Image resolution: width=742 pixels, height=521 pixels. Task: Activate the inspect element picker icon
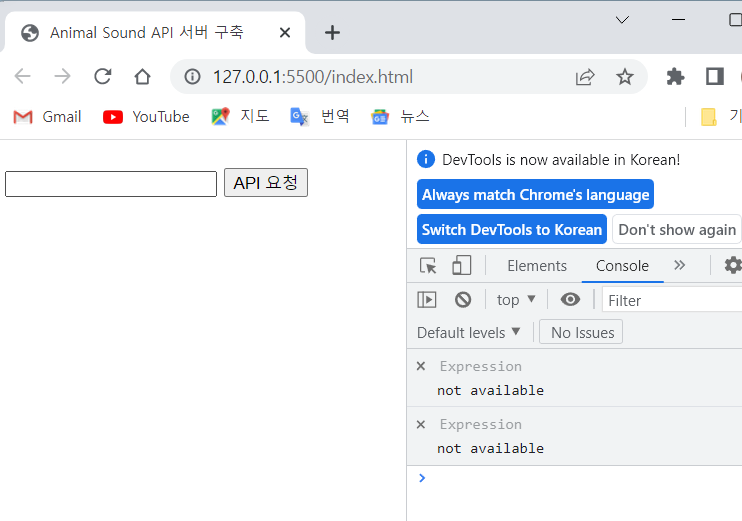coord(428,265)
